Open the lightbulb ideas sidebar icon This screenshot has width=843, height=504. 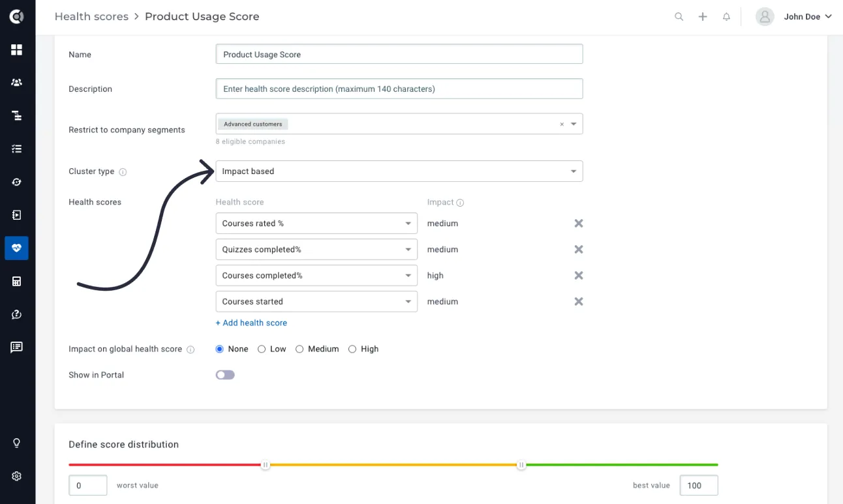[x=16, y=443]
